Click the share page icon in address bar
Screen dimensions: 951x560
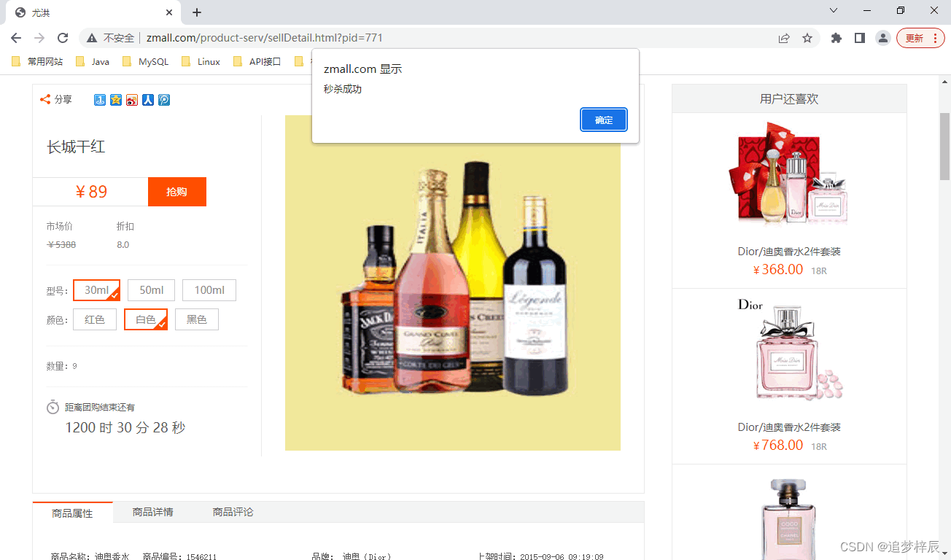coord(784,38)
